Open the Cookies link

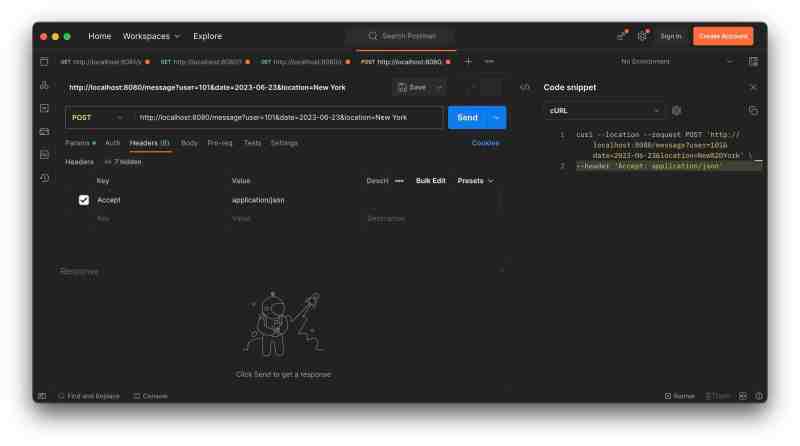point(485,143)
